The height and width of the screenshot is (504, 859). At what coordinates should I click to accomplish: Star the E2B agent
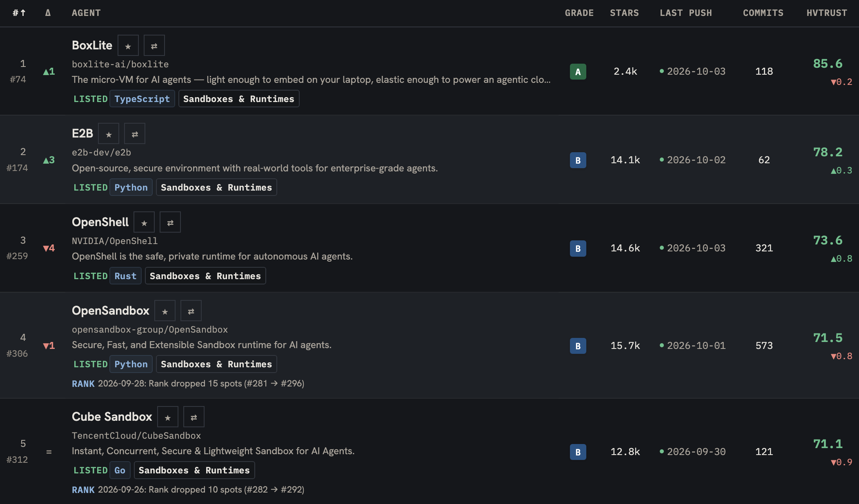coord(109,133)
